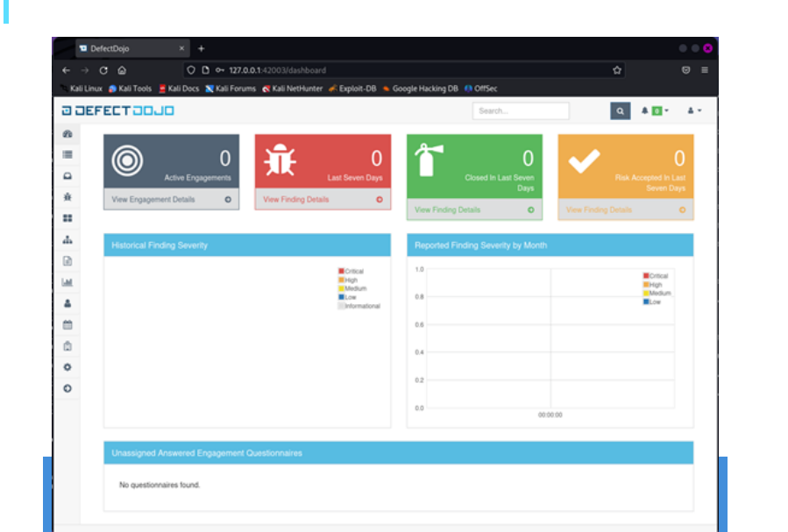Close the DefectDojo browser tab
This screenshot has width=788, height=532.
pyautogui.click(x=181, y=48)
